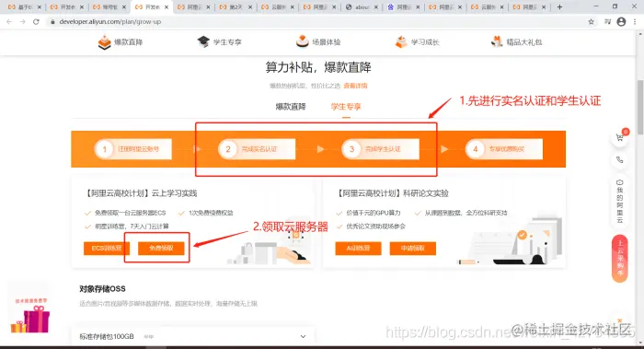Click the 查看详情 link
The width and height of the screenshot is (644, 349).
(355, 86)
